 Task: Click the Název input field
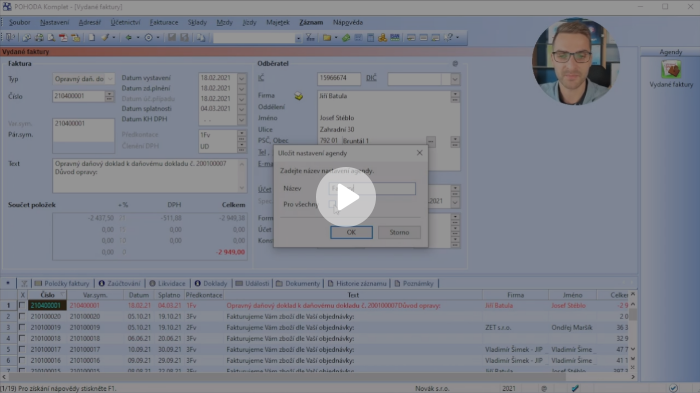372,188
